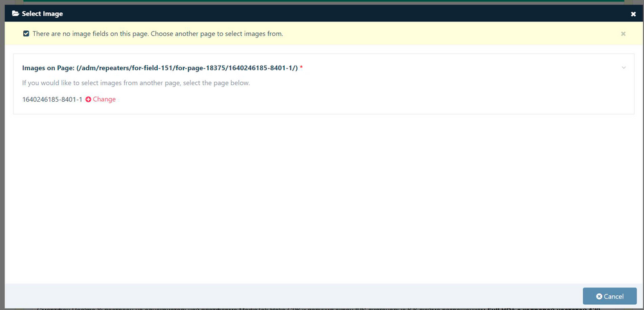
Task: Click the Images on Page field header
Action: 160,68
